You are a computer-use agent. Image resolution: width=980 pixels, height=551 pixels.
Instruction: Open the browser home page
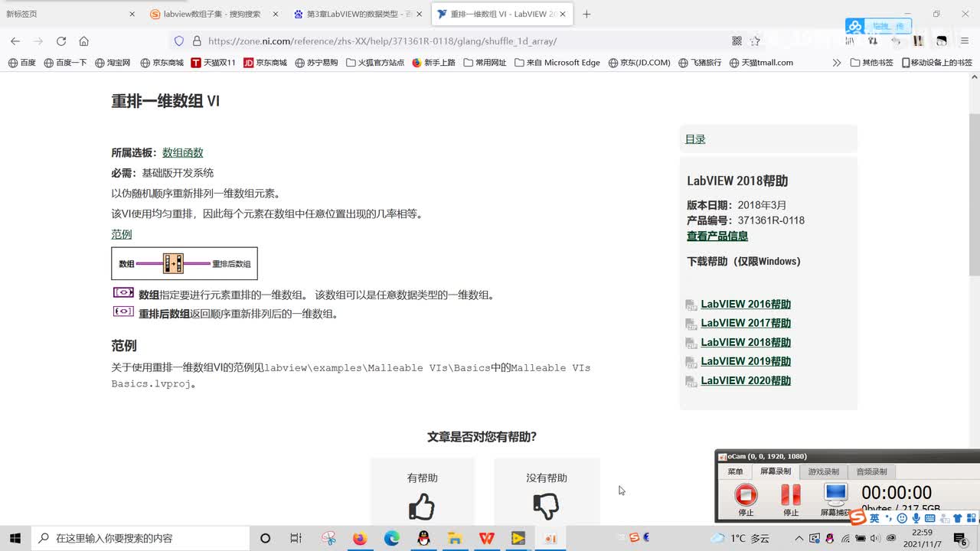[84, 41]
